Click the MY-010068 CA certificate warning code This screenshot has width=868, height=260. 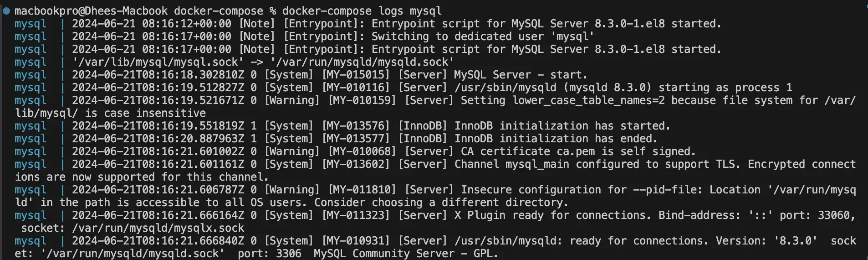pyautogui.click(x=362, y=151)
